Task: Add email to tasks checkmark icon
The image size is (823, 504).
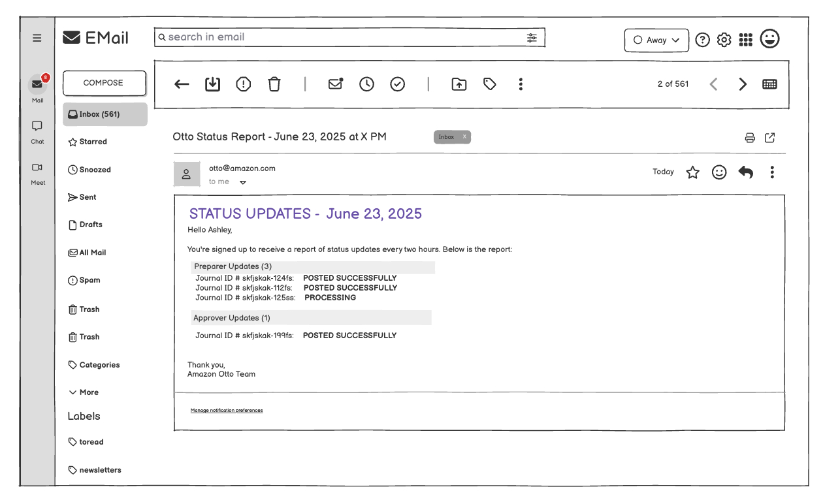Action: (x=397, y=84)
